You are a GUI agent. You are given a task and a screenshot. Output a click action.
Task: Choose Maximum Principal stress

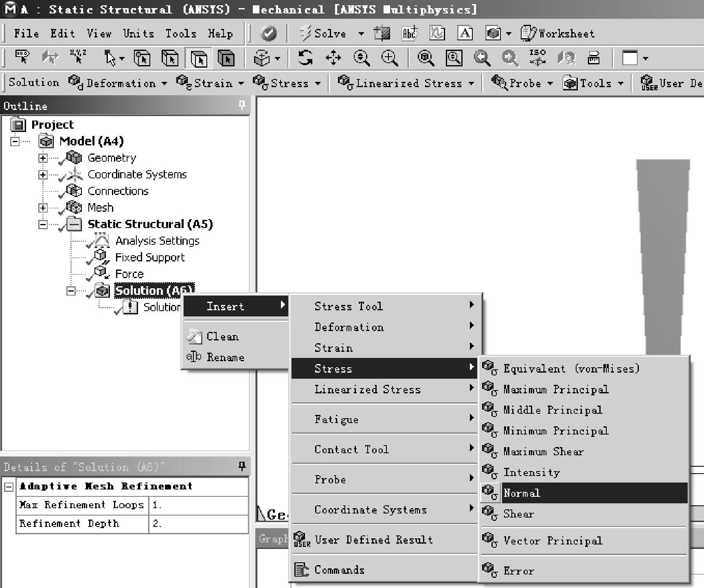coord(584,389)
